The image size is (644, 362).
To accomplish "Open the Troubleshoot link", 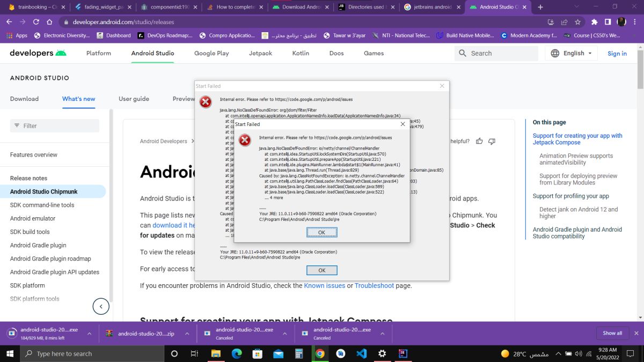I will (374, 285).
